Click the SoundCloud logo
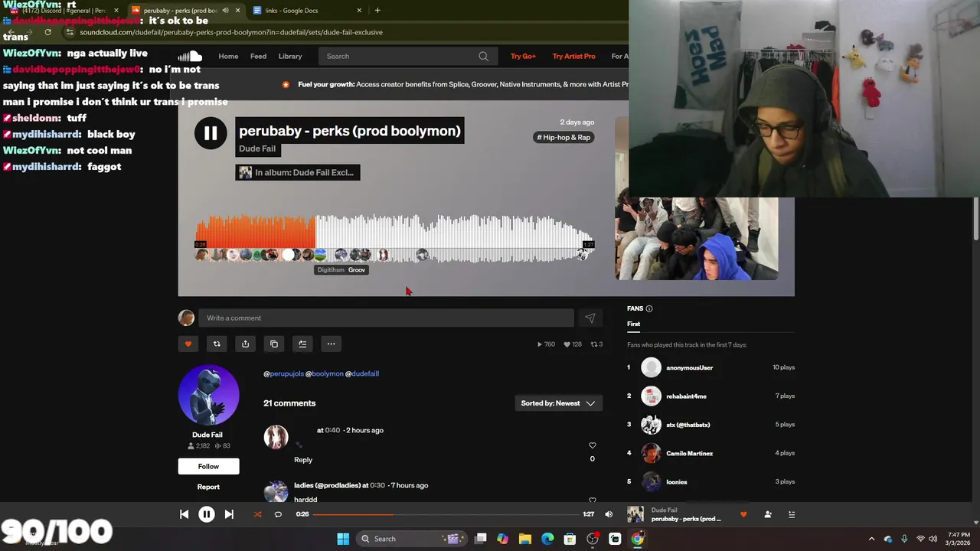980x551 pixels. point(190,56)
